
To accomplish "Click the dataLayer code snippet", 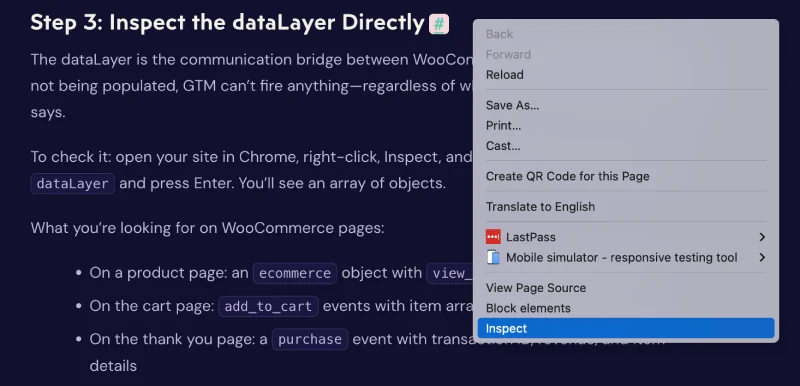I will 72,184.
